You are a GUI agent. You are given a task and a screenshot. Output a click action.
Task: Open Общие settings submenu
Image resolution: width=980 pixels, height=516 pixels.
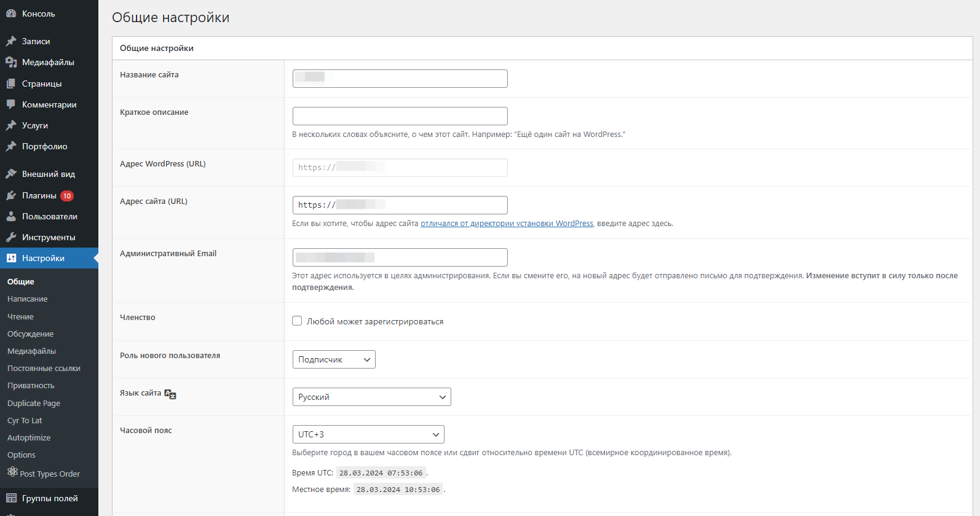tap(21, 281)
